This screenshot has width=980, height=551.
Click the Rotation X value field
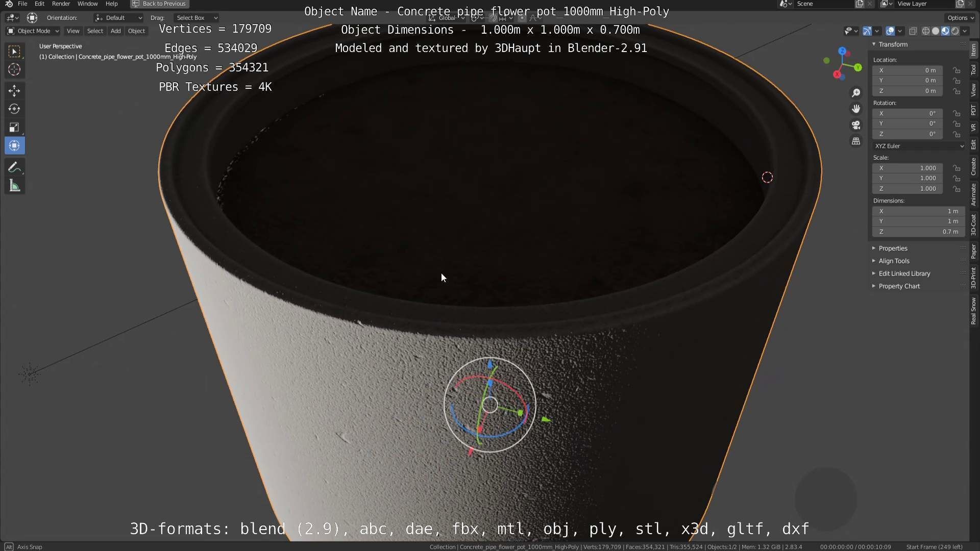[x=908, y=114]
